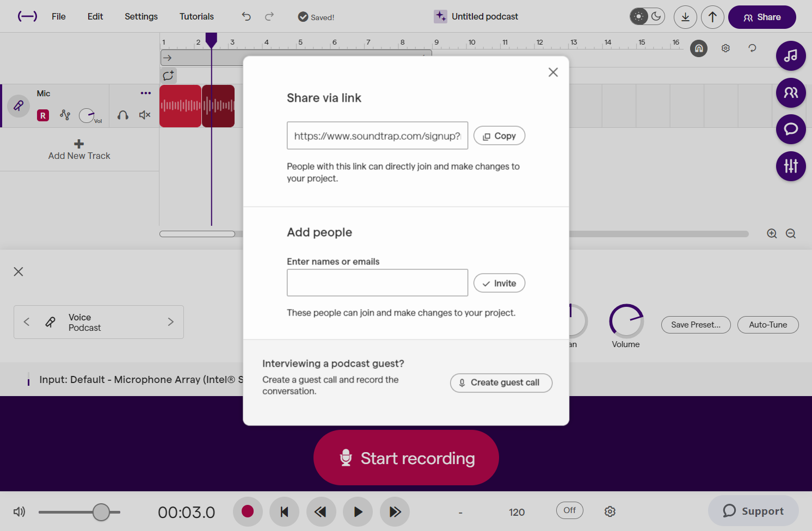The height and width of the screenshot is (531, 812).
Task: Select the darker second audio region
Action: [x=218, y=106]
